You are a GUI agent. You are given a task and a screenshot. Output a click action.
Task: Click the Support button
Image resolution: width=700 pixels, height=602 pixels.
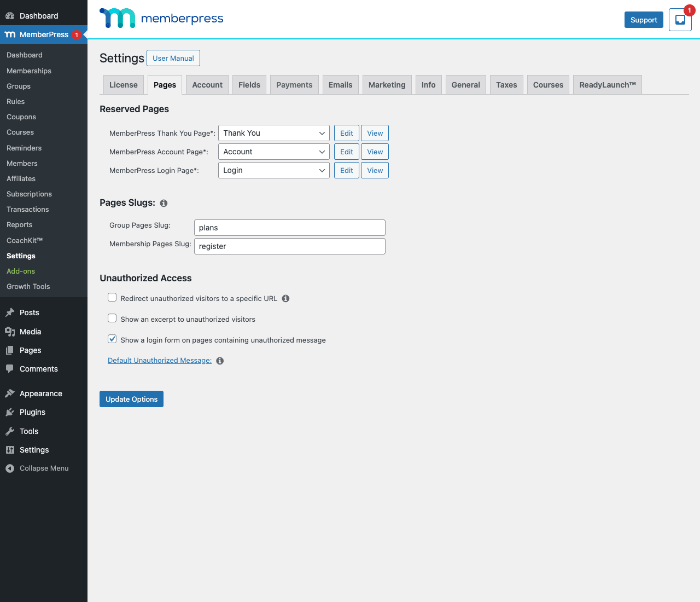click(644, 20)
